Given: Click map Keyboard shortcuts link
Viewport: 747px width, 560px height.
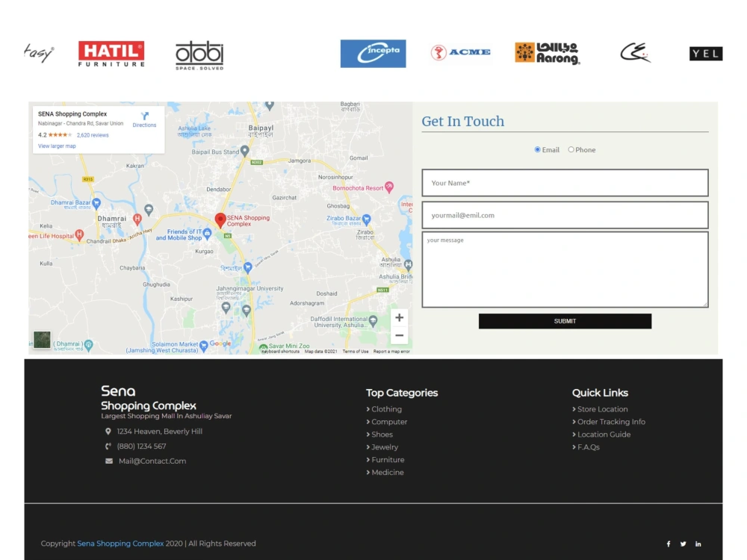Looking at the screenshot, I should coord(281,352).
